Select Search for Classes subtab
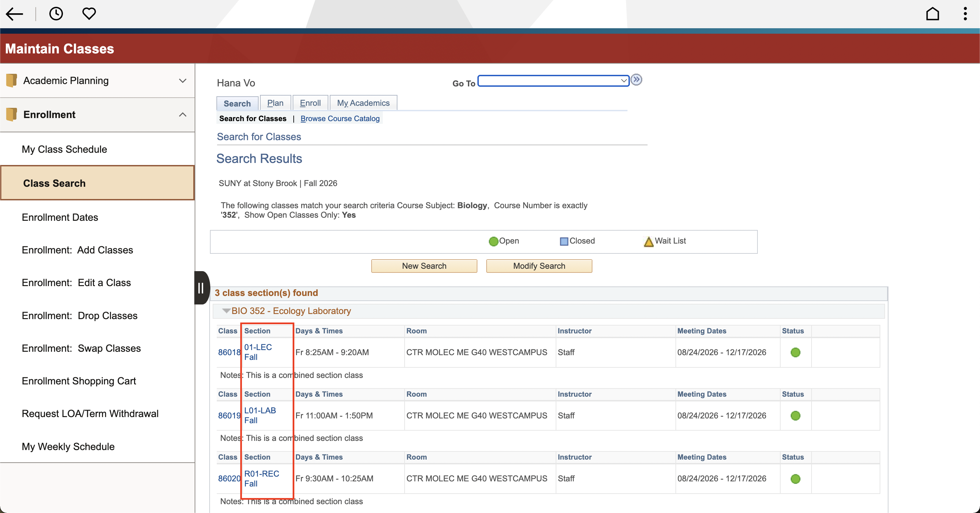This screenshot has height=513, width=980. [x=253, y=119]
